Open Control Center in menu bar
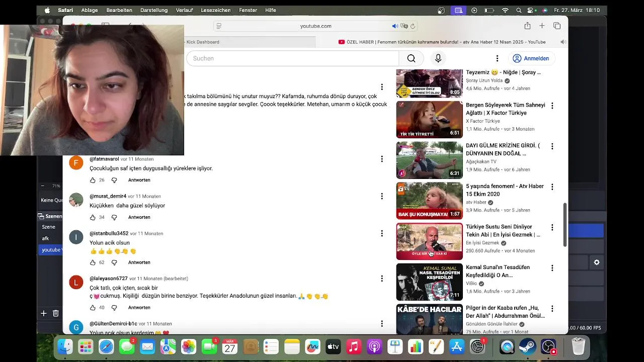This screenshot has height=362, width=644. click(x=531, y=10)
